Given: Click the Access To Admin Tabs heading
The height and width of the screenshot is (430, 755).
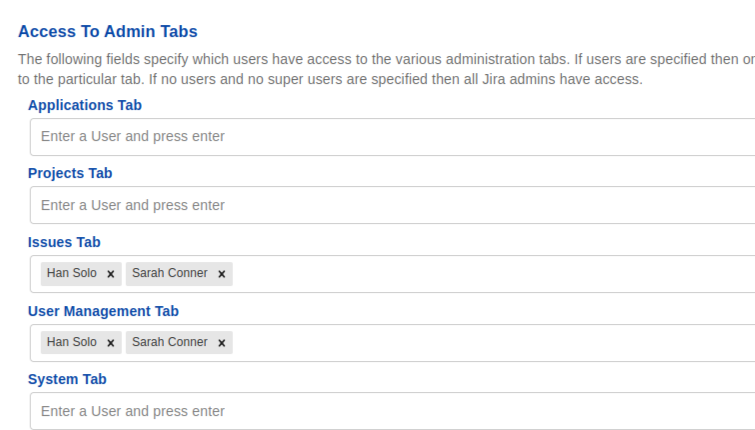Looking at the screenshot, I should (x=108, y=32).
